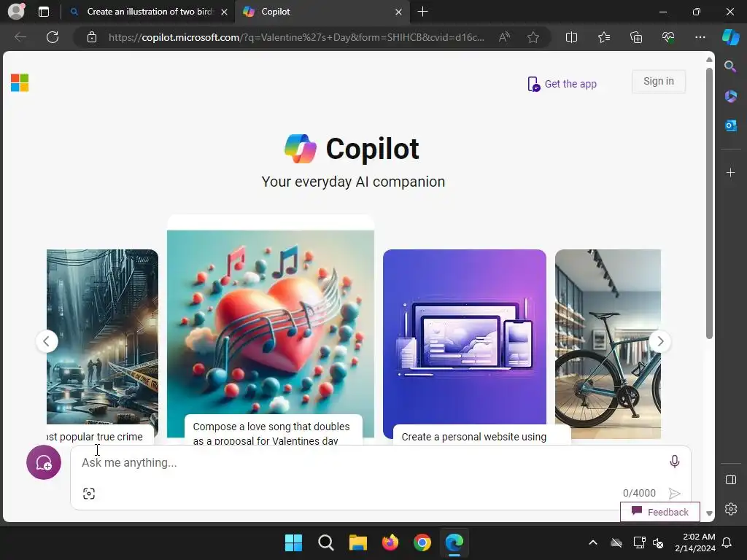This screenshot has height=560, width=747.
Task: Enable split screen view
Action: click(x=571, y=37)
